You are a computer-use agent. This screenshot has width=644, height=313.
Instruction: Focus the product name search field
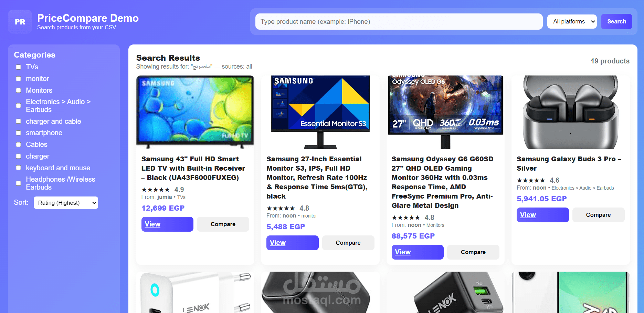point(399,21)
